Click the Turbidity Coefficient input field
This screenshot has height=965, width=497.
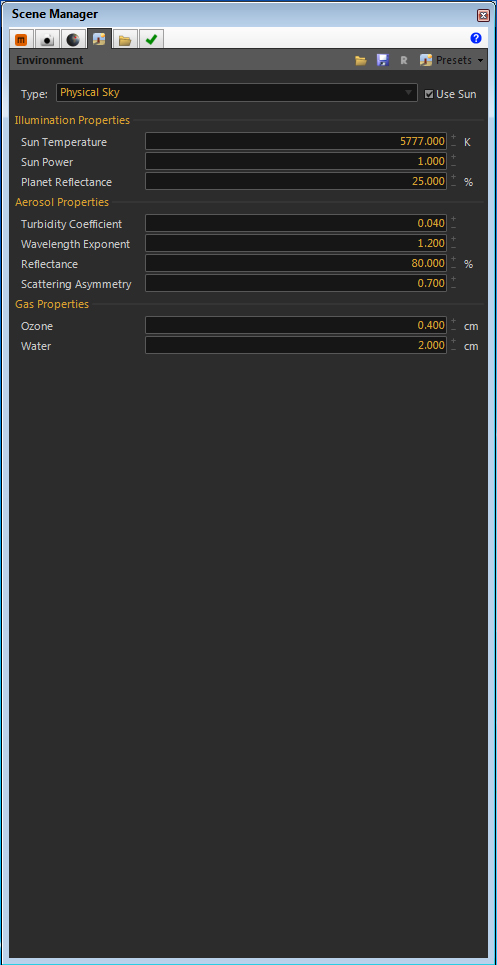(x=296, y=223)
